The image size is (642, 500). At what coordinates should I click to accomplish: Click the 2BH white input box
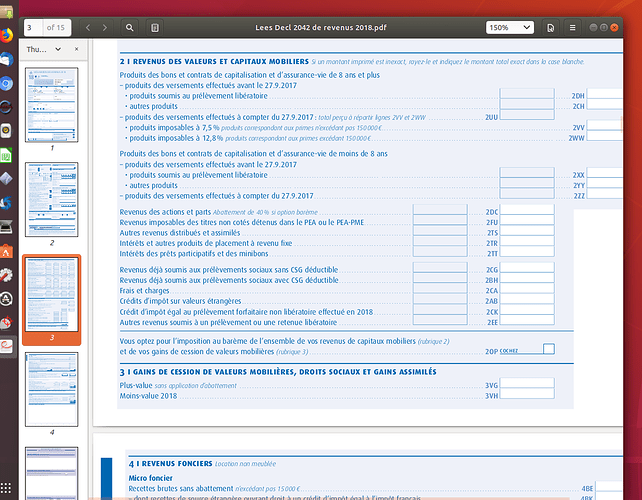point(527,278)
